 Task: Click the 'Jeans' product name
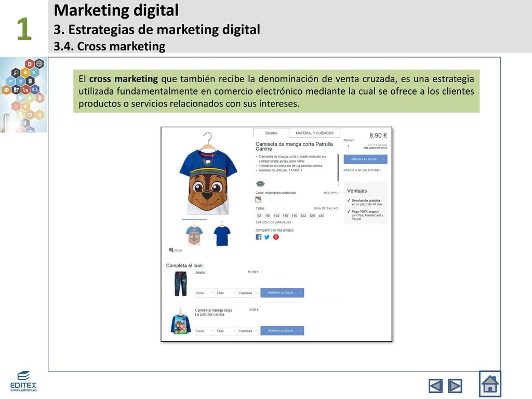point(200,272)
